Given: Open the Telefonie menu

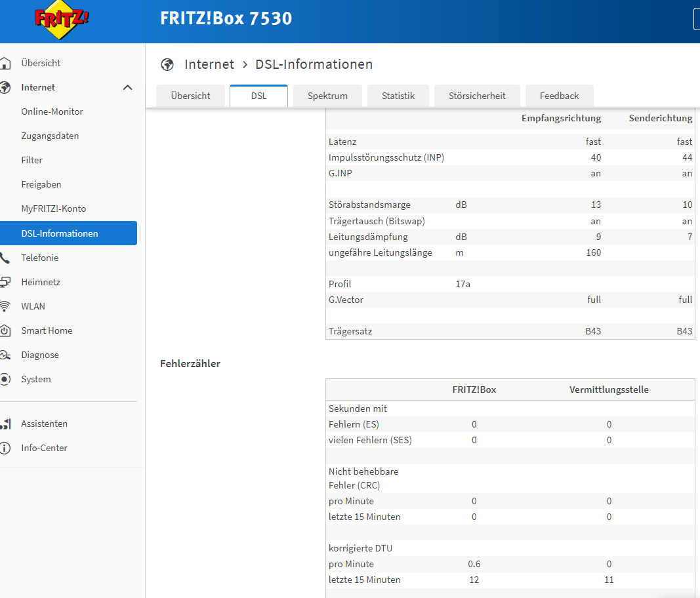Looking at the screenshot, I should point(40,258).
